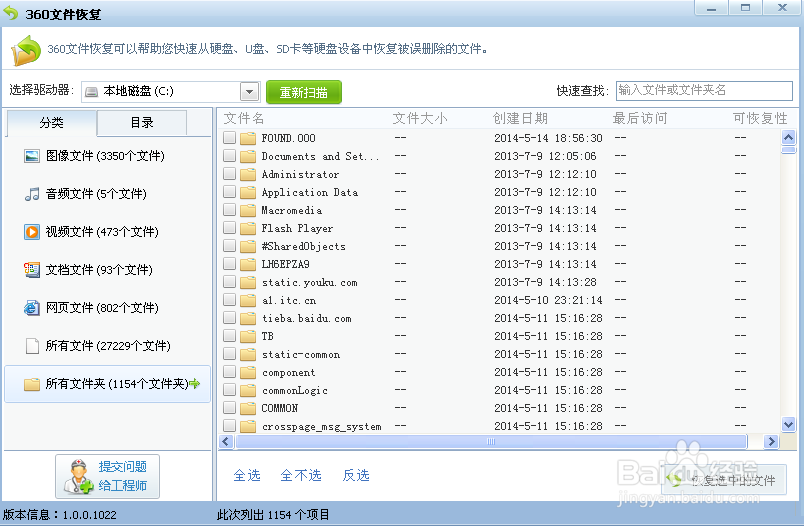Click the FOUND.000 folder icon
This screenshot has width=804, height=526.
(248, 138)
